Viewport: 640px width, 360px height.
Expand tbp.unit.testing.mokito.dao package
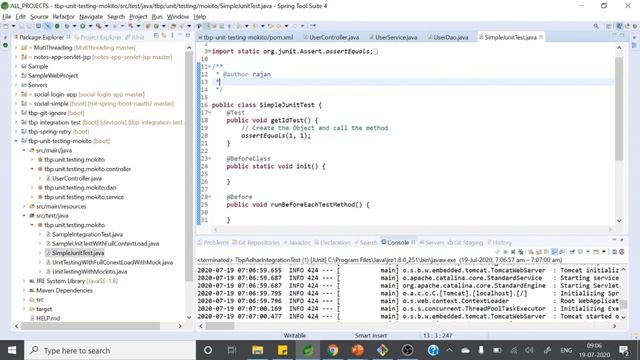point(32,187)
